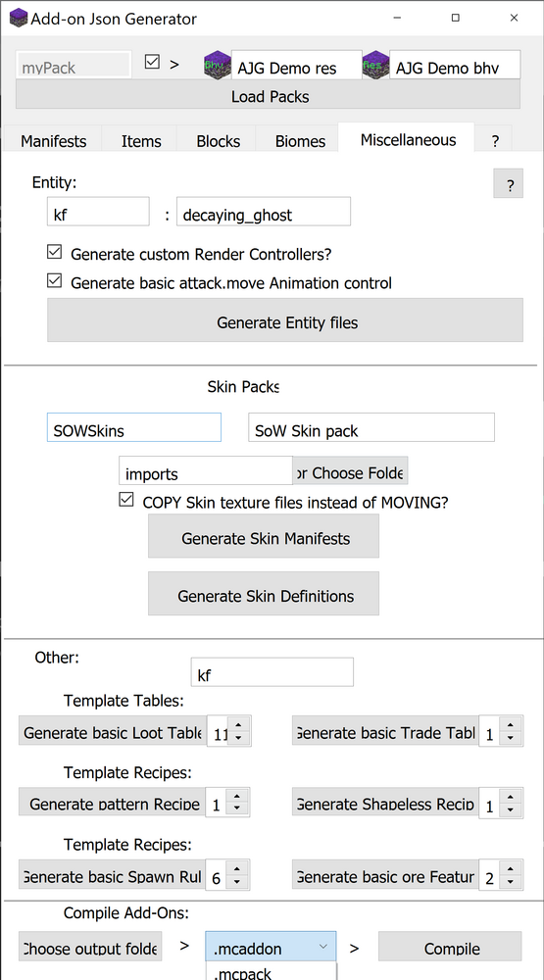The image size is (544, 980).
Task: Increase the Loot Table count using the up arrow
Action: pos(238,725)
